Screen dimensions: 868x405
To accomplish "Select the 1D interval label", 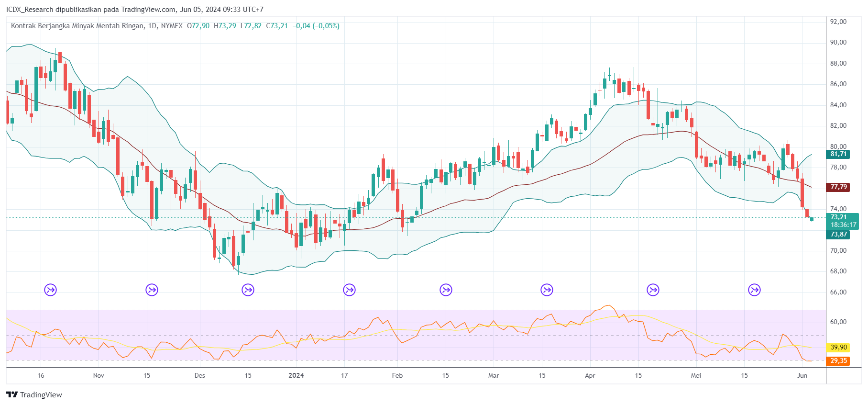I will click(x=153, y=26).
